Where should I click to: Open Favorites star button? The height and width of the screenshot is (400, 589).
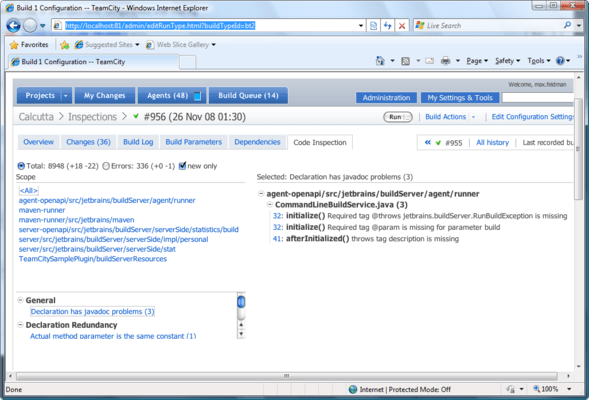(29, 45)
